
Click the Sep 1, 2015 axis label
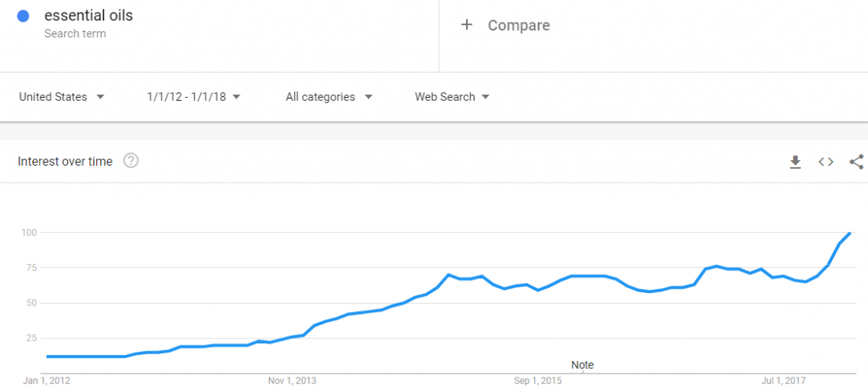[x=537, y=381]
